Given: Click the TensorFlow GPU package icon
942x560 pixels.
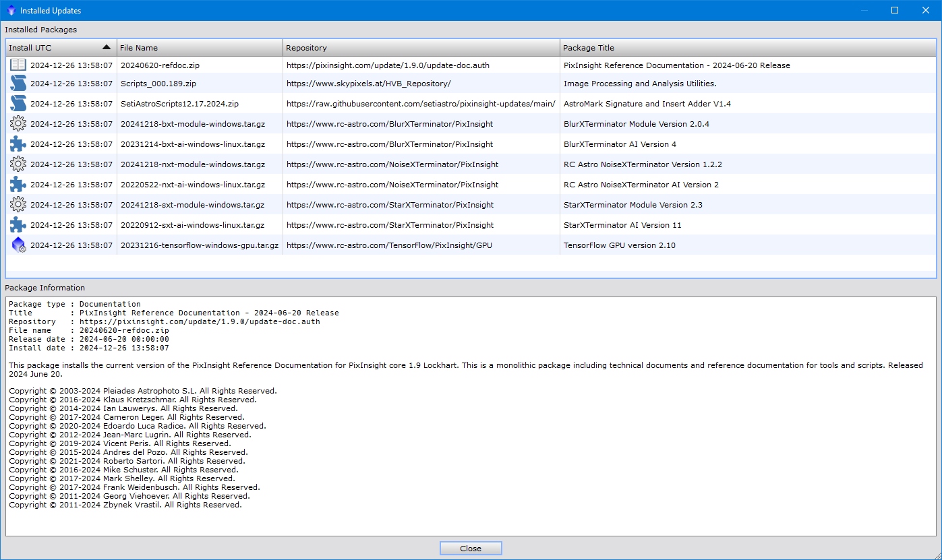Looking at the screenshot, I should pos(18,245).
